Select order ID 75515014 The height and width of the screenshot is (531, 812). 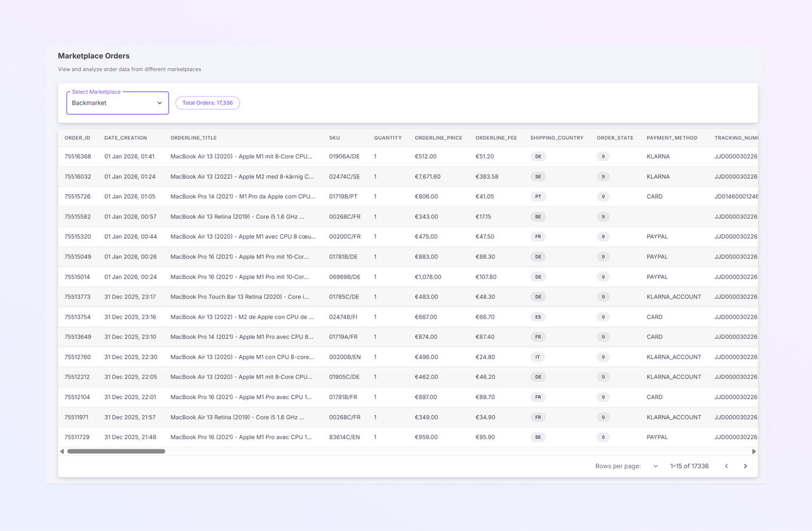pos(78,277)
